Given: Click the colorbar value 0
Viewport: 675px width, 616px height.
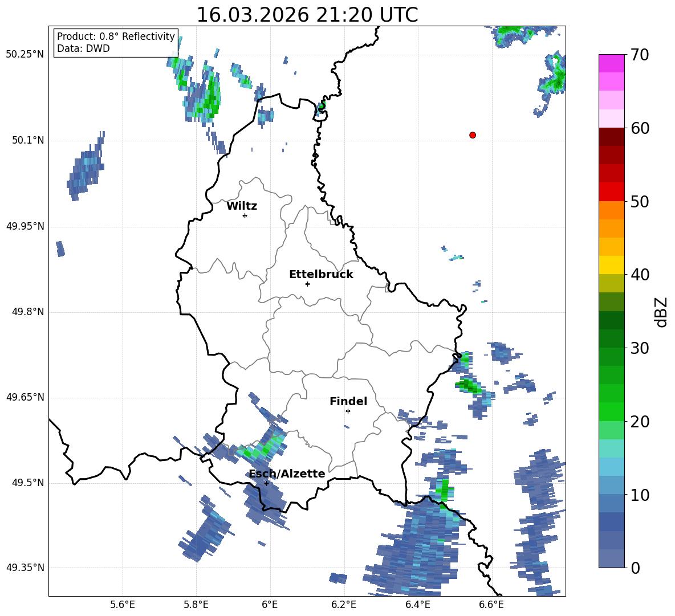Looking at the screenshot, I should pyautogui.click(x=635, y=568).
